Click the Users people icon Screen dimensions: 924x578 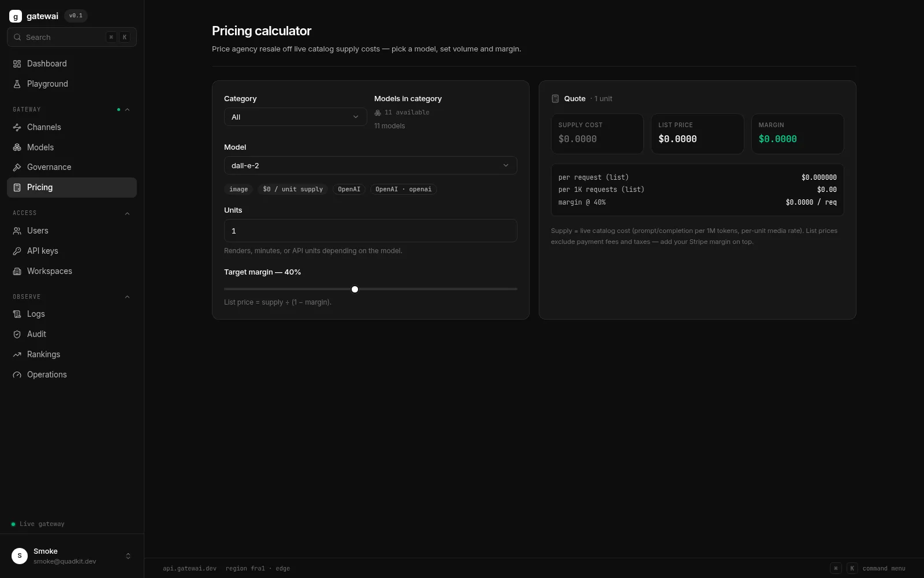[x=17, y=231]
